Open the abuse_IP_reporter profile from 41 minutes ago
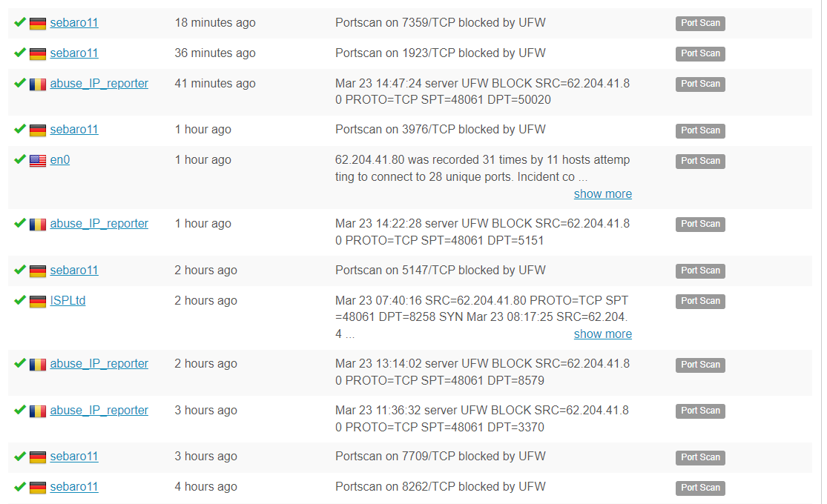Image resolution: width=827 pixels, height=504 pixels. 99,83
